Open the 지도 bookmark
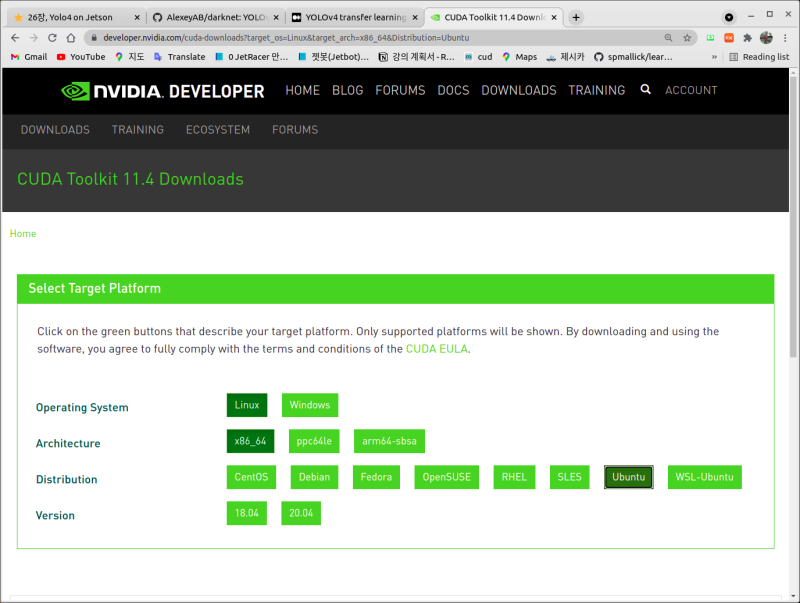The width and height of the screenshot is (800, 603). pyautogui.click(x=130, y=57)
